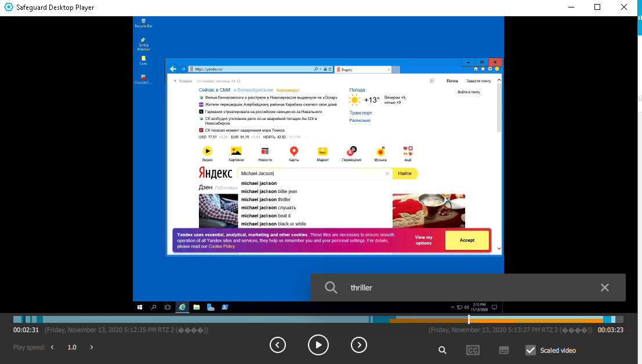Select suggestion michael jackson thriller
The width and height of the screenshot is (642, 364).
coord(266,199)
